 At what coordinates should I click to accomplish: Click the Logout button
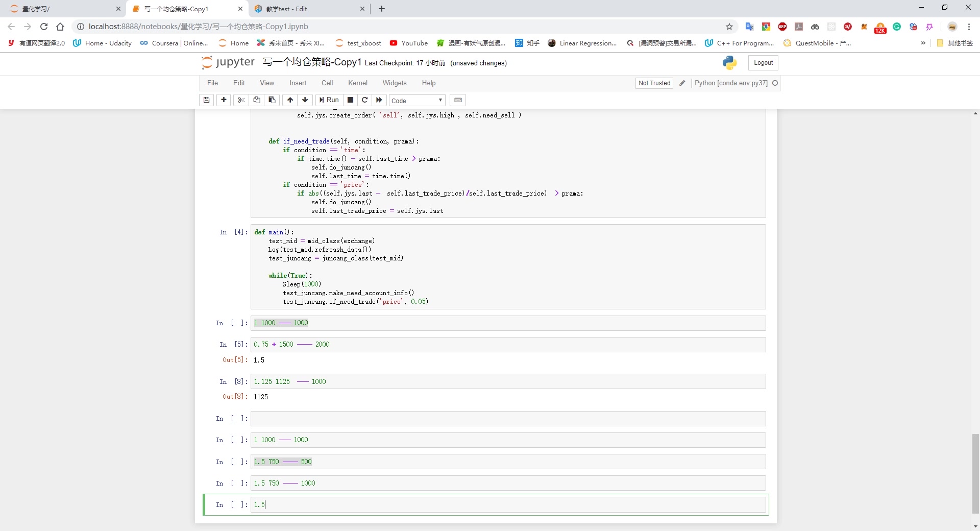click(763, 63)
